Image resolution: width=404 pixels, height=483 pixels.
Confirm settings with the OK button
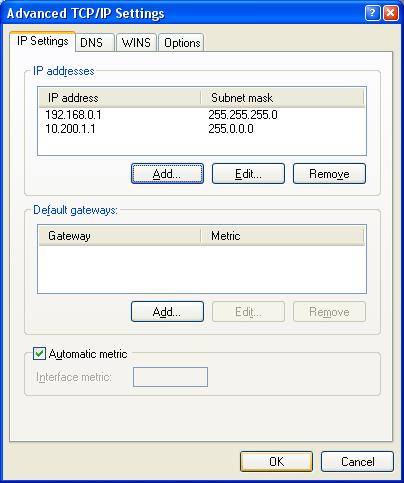(276, 462)
